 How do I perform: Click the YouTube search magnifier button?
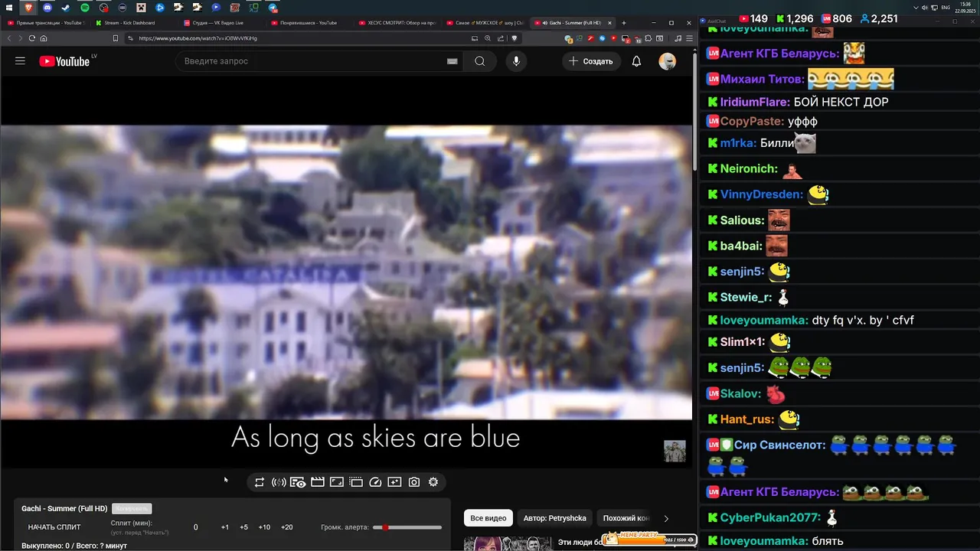pos(479,61)
